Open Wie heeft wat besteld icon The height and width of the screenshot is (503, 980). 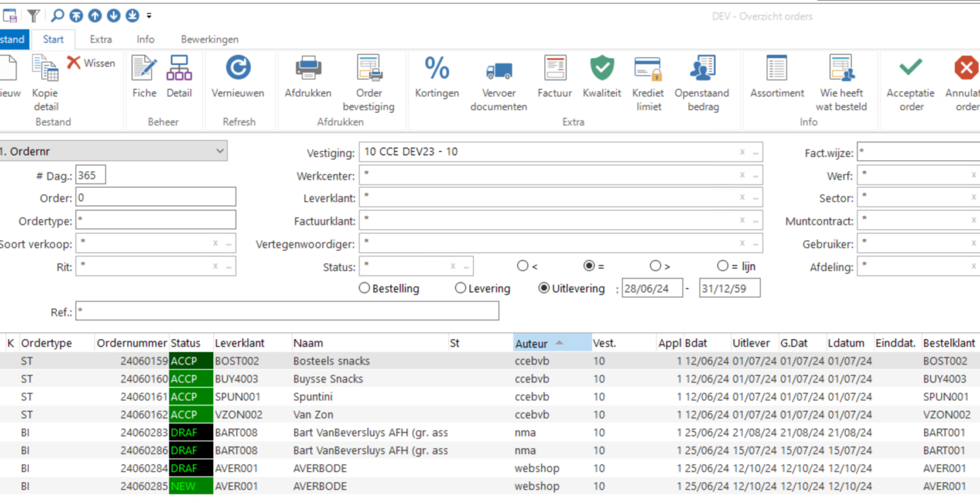pos(842,68)
